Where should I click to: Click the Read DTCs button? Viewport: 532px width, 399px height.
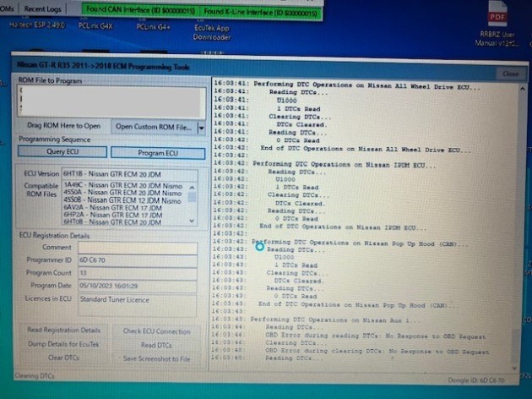(x=156, y=346)
